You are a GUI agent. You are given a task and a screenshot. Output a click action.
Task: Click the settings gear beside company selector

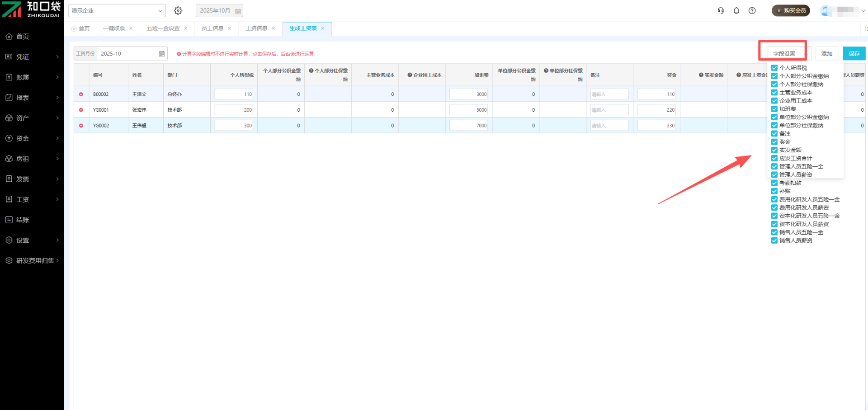178,10
